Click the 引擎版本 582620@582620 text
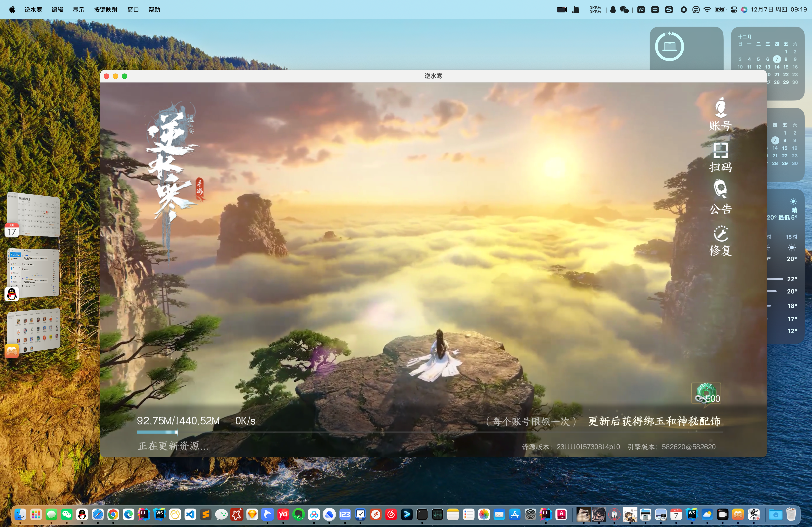Screen dimensions: 812x527 point(671,447)
